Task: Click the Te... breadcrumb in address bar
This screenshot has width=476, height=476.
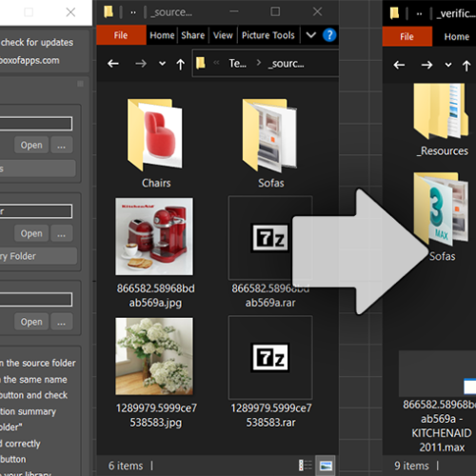Action: [x=237, y=64]
